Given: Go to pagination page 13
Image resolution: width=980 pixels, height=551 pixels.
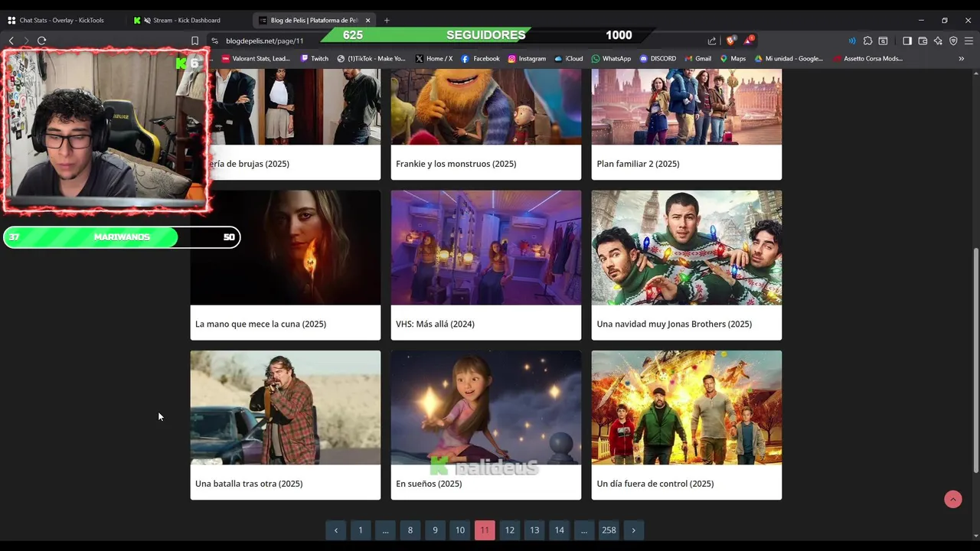Looking at the screenshot, I should coord(534,530).
